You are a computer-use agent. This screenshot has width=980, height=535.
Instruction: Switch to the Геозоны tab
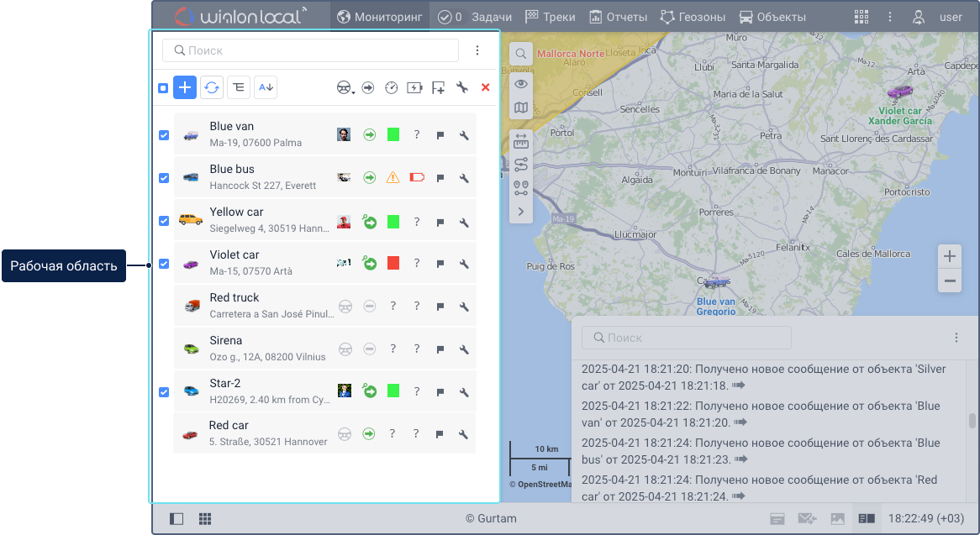[693, 17]
